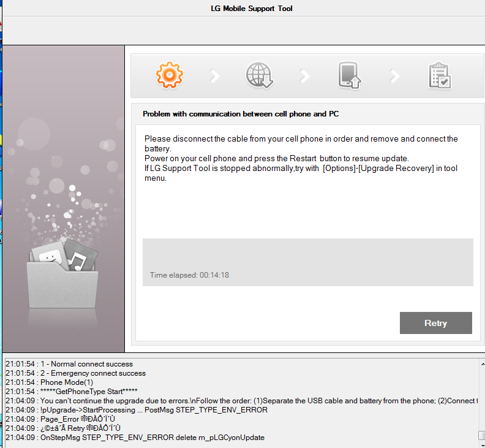Click the 'Please disconnect the cable' instruction text
The height and width of the screenshot is (448, 485).
coord(301,143)
